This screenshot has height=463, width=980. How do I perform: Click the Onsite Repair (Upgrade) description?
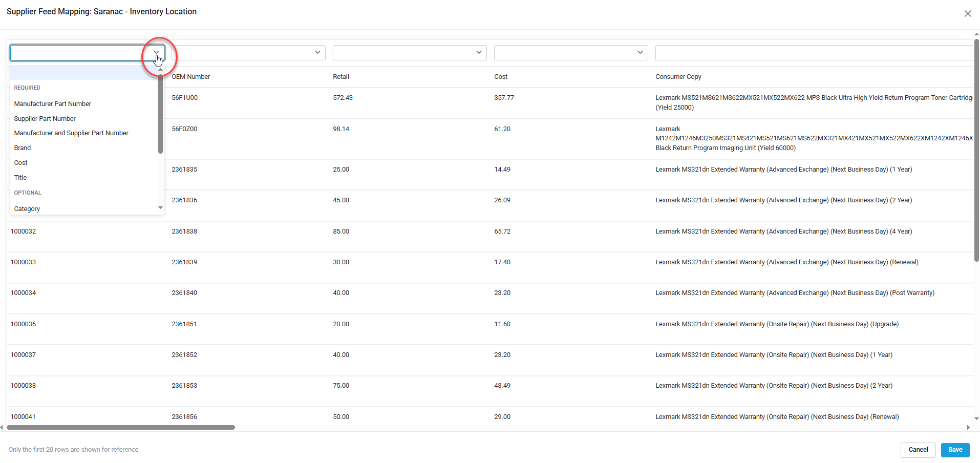point(777,324)
